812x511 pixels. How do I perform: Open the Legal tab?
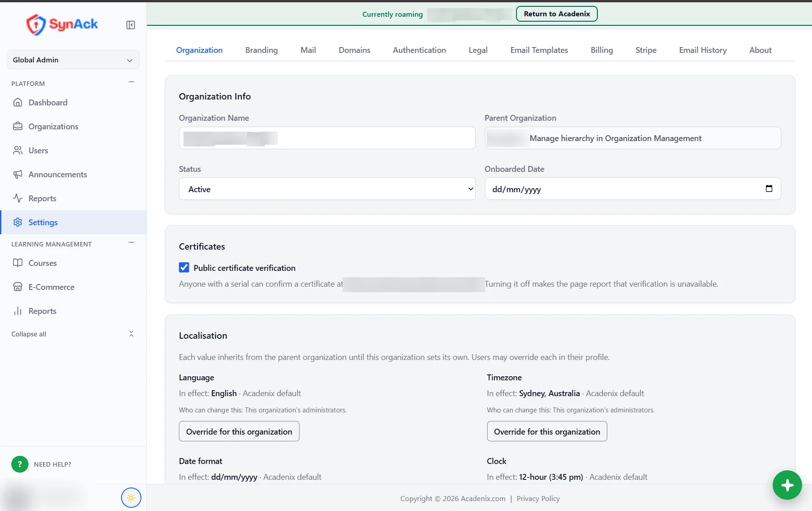coord(478,50)
